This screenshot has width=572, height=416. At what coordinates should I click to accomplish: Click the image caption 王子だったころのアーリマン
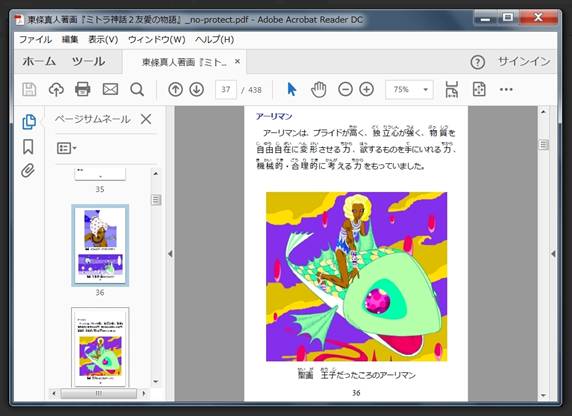pyautogui.click(x=368, y=375)
